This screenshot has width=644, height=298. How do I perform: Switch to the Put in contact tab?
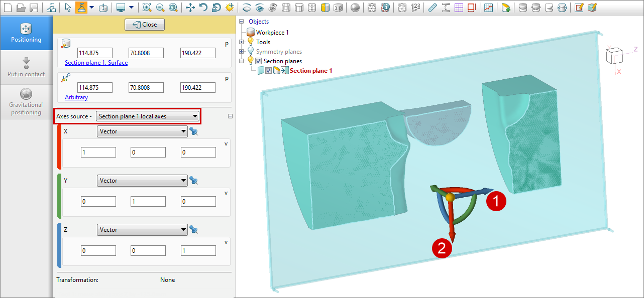26,67
